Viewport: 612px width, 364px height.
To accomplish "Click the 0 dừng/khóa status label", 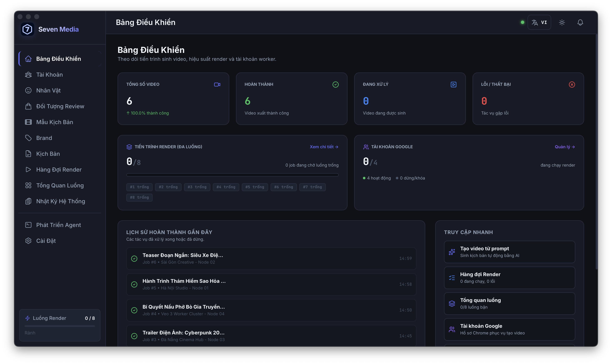I will [x=410, y=178].
